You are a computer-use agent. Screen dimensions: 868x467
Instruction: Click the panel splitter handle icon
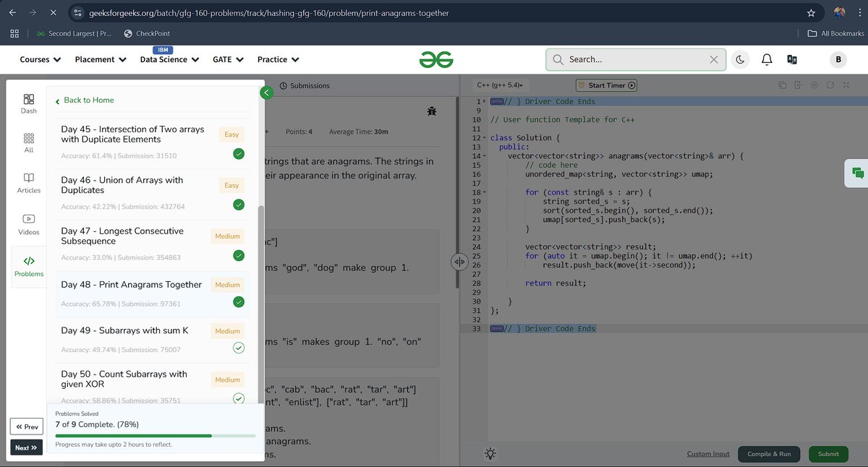pyautogui.click(x=459, y=262)
